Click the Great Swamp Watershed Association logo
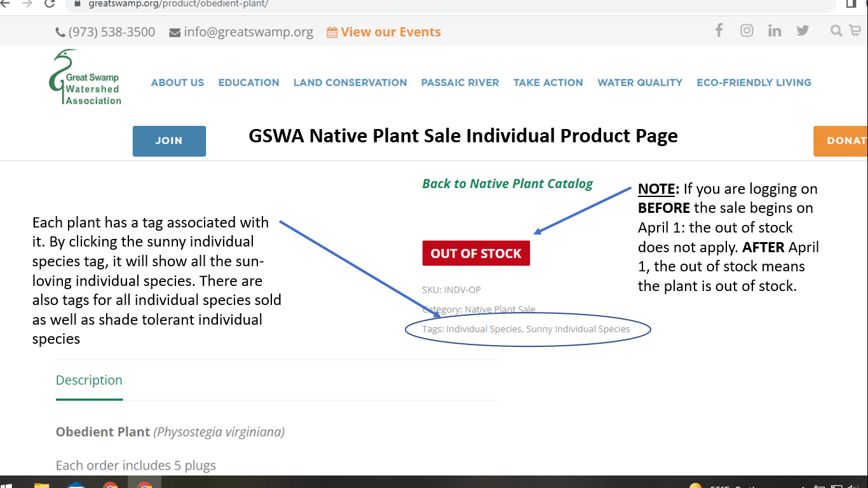 85,78
